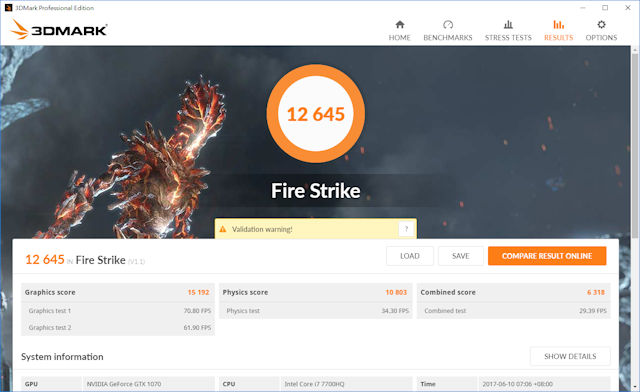Open Options via the gear icon
The image size is (640, 392).
click(x=601, y=24)
